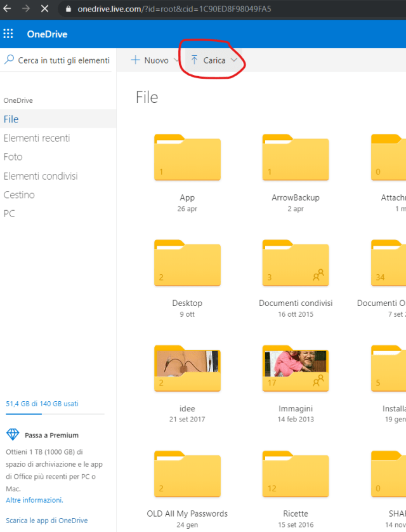
Task: Open the Immagini folder thumbnail
Action: tap(295, 370)
